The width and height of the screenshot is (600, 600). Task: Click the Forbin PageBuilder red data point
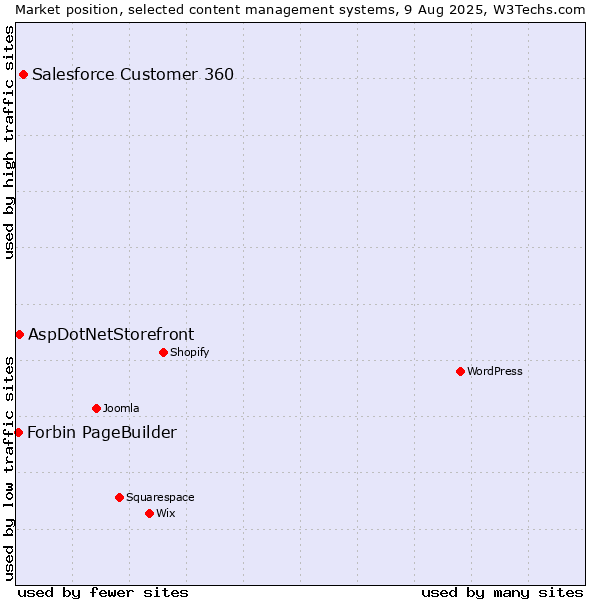[x=19, y=433]
